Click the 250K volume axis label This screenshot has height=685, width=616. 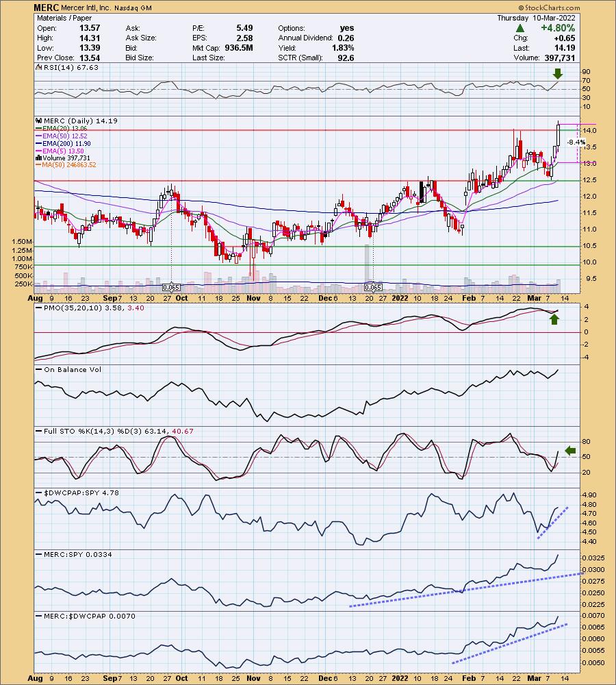coord(25,284)
